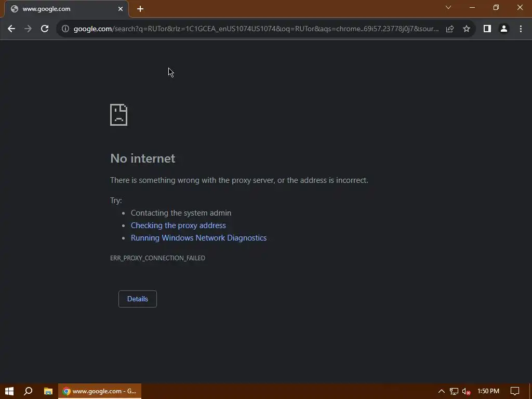
Task: Bookmark this tab with the star icon
Action: coord(467,29)
